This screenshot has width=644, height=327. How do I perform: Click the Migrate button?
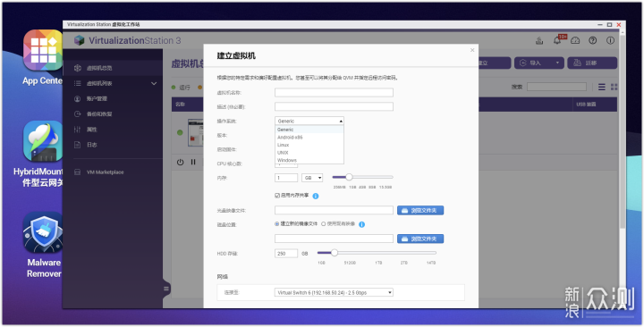tap(592, 63)
